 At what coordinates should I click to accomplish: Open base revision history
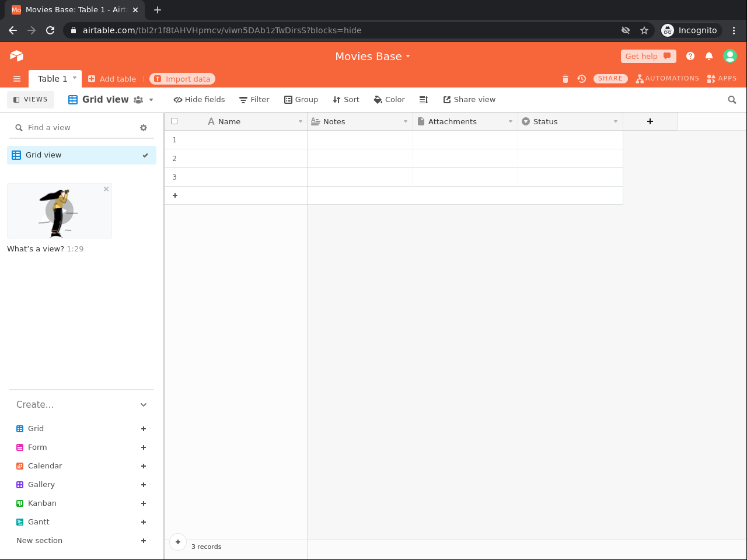[582, 79]
